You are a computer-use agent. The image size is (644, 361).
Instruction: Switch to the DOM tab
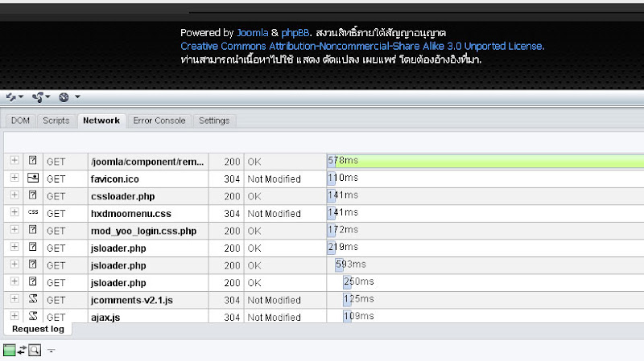(x=21, y=121)
